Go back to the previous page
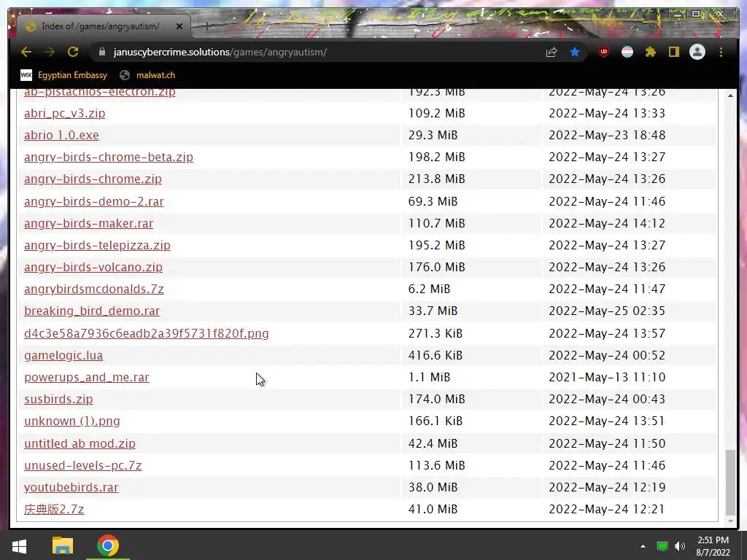This screenshot has width=747, height=560. [x=26, y=52]
